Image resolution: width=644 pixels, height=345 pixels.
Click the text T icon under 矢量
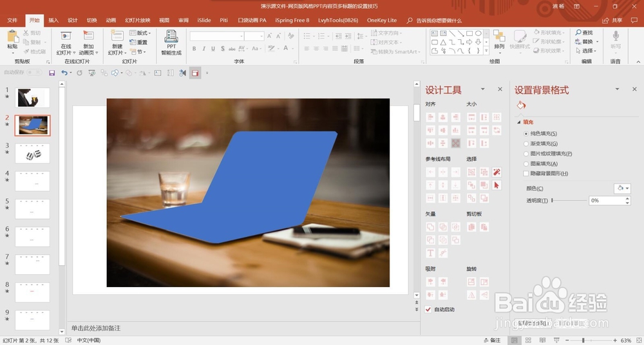(x=430, y=253)
